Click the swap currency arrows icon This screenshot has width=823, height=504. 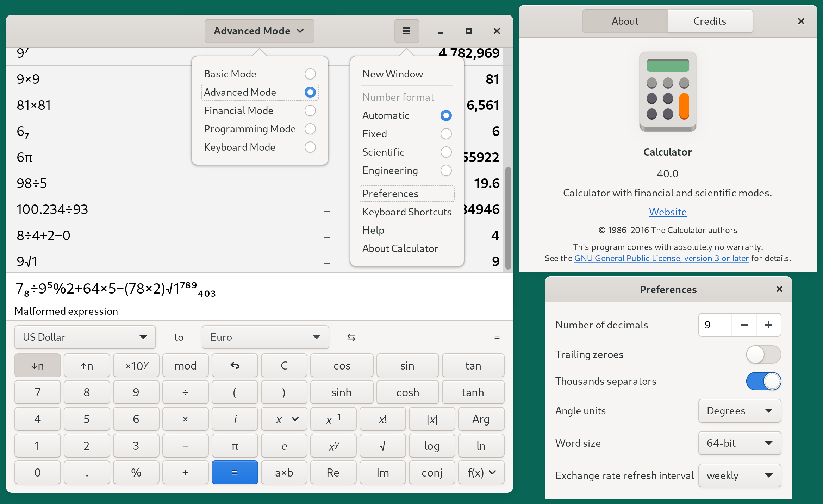point(351,338)
